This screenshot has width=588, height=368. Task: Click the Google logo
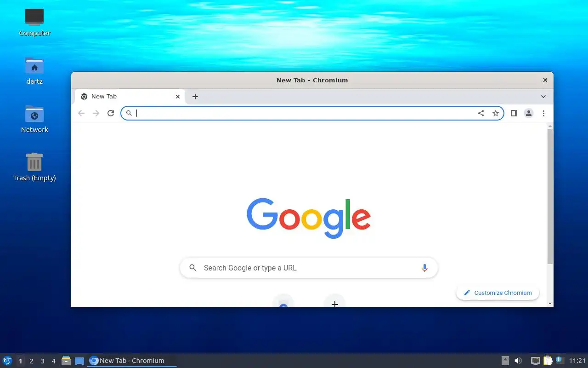click(x=309, y=218)
